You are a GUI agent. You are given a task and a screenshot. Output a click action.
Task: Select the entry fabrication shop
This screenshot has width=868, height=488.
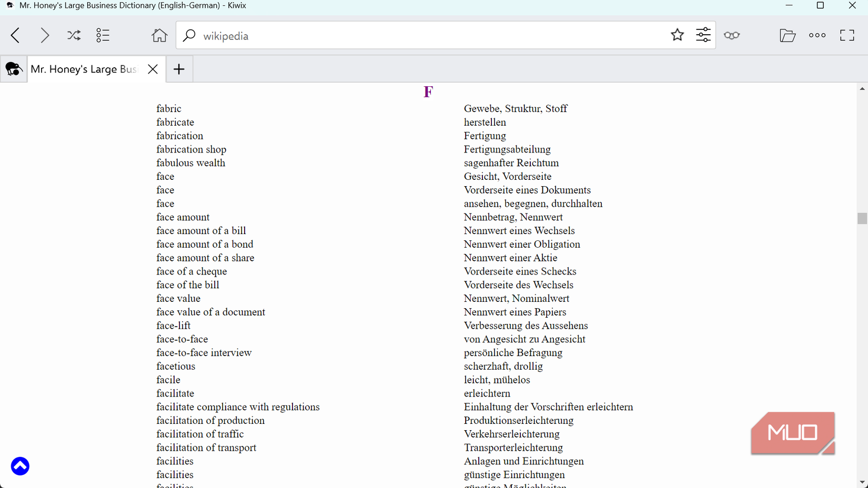tap(191, 149)
